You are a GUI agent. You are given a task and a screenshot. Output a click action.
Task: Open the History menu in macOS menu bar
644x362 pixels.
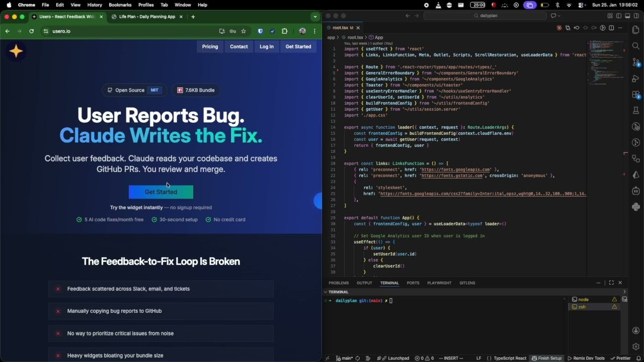(x=95, y=5)
